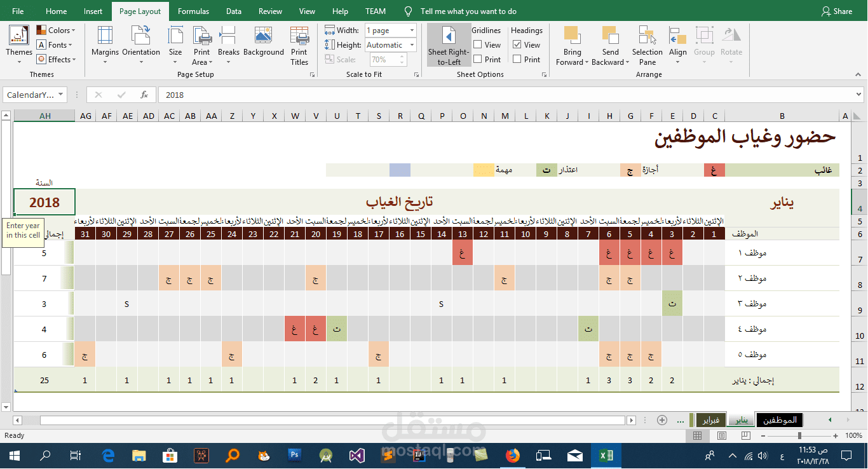Open the Align objects menu
Image resolution: width=868 pixels, height=469 pixels.
pyautogui.click(x=678, y=45)
